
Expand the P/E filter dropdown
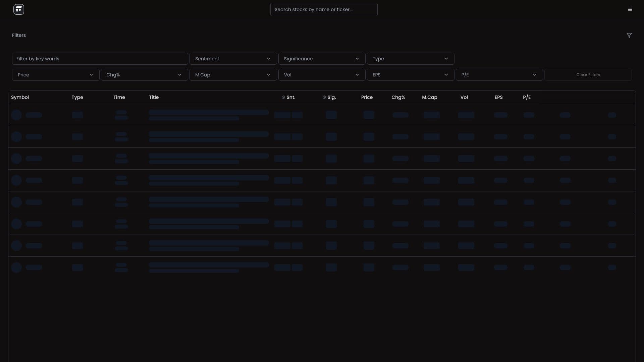click(x=499, y=75)
